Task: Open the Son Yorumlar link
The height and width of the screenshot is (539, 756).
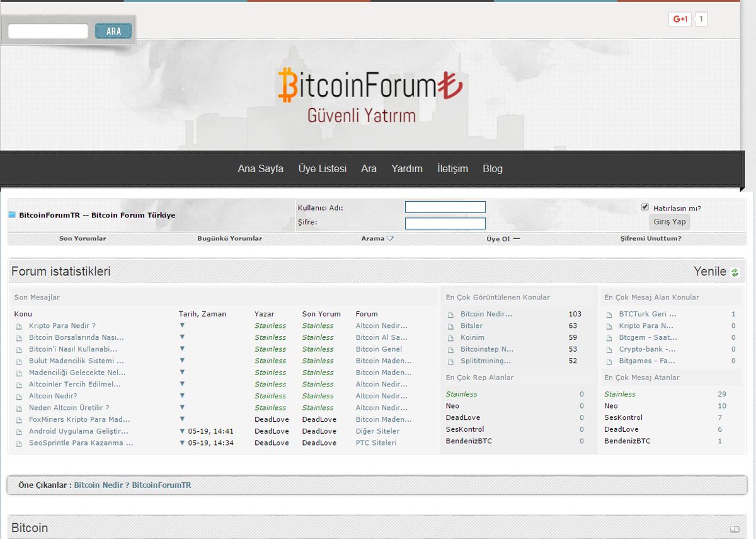Action: [x=83, y=238]
